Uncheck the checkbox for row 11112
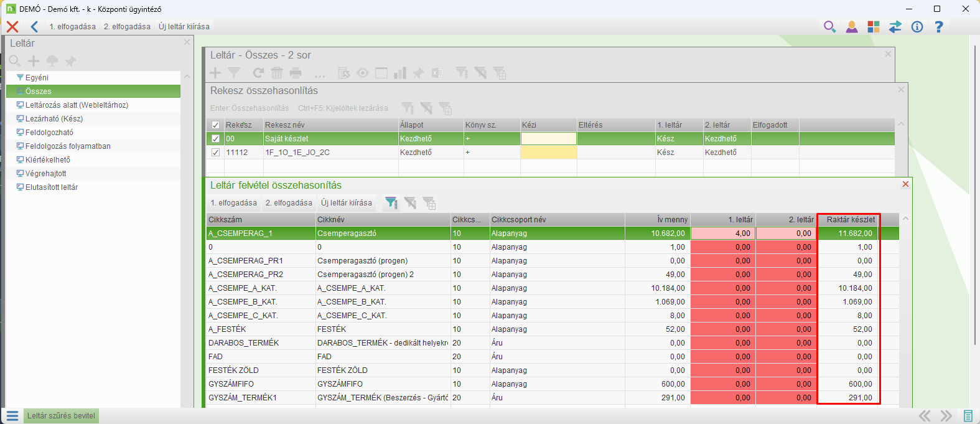 click(215, 153)
